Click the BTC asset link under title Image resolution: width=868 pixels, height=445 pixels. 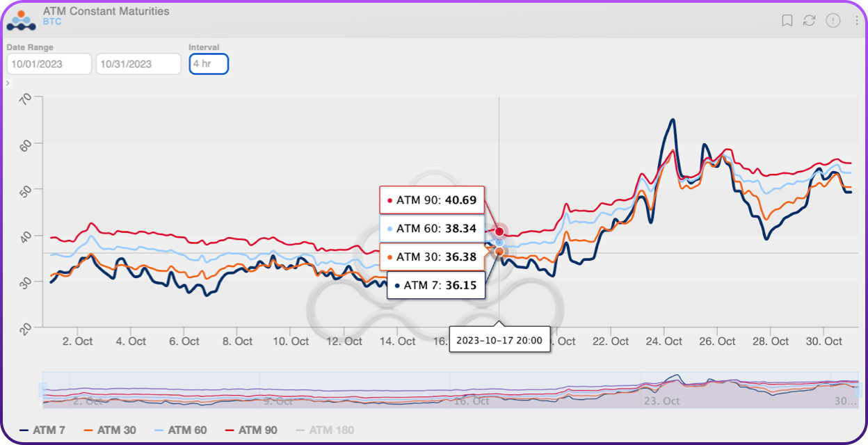(52, 22)
